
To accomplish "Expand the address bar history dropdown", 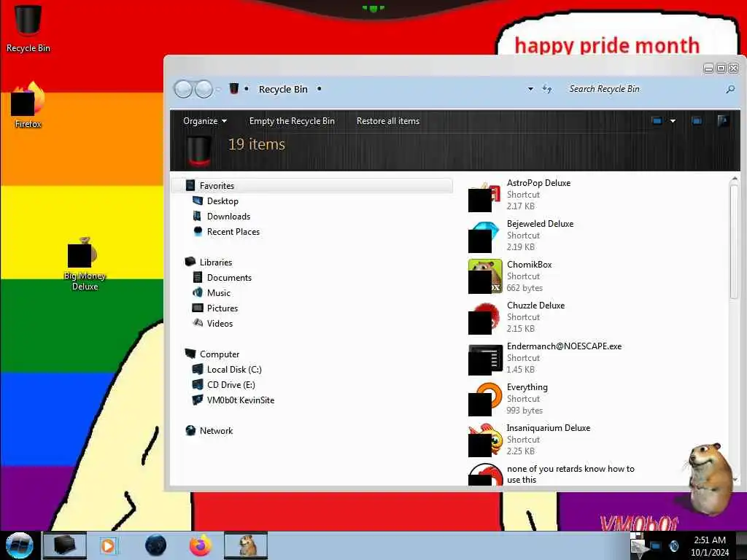I will pyautogui.click(x=530, y=89).
